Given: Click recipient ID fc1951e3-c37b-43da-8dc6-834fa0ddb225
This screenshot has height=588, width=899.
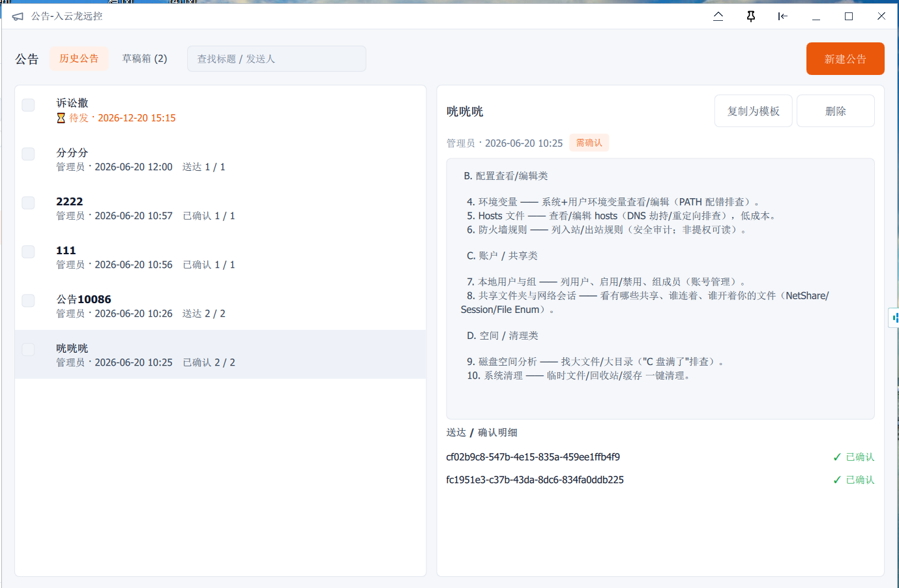Looking at the screenshot, I should pos(535,480).
